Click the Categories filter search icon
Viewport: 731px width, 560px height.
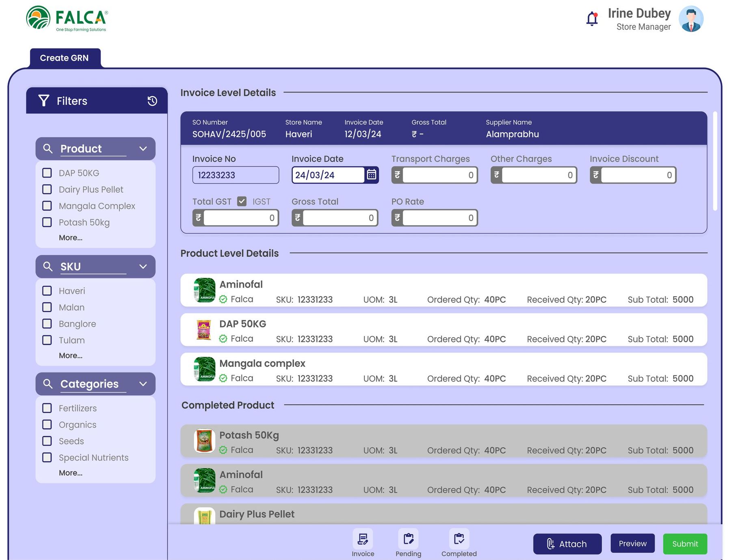[x=48, y=384]
